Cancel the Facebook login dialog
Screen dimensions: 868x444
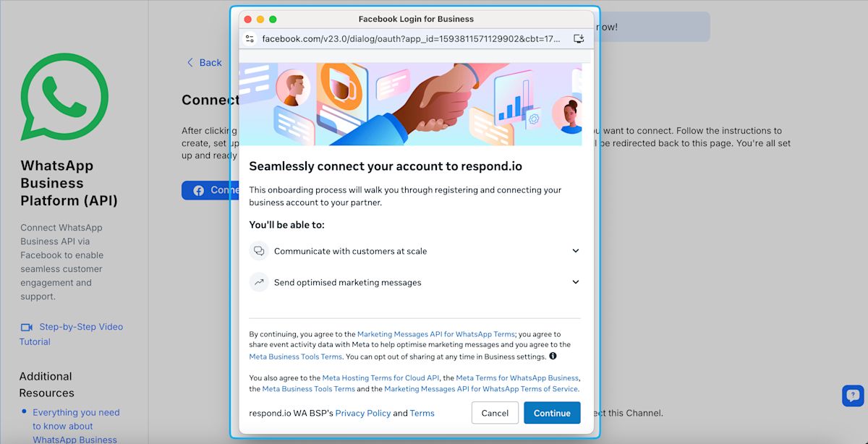point(495,413)
